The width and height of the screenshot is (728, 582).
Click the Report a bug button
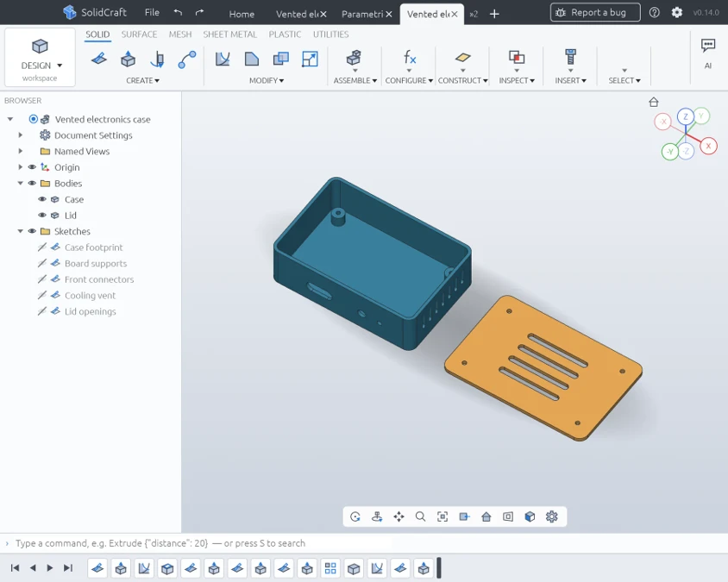(x=595, y=13)
